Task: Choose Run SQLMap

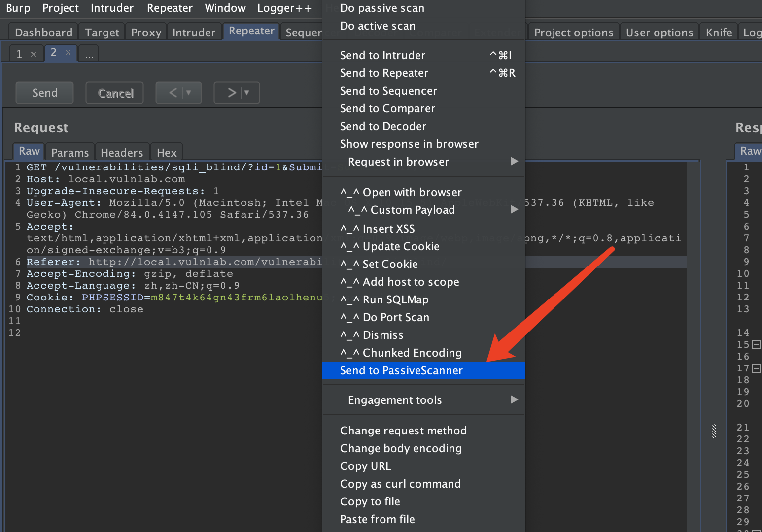Action: click(424, 299)
